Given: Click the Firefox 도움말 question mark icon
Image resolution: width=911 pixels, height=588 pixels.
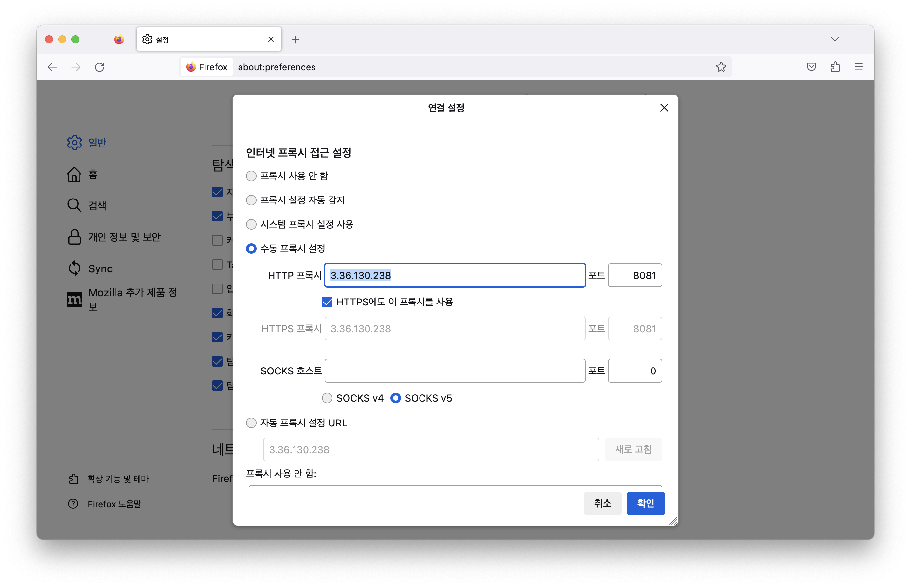Looking at the screenshot, I should click(73, 504).
